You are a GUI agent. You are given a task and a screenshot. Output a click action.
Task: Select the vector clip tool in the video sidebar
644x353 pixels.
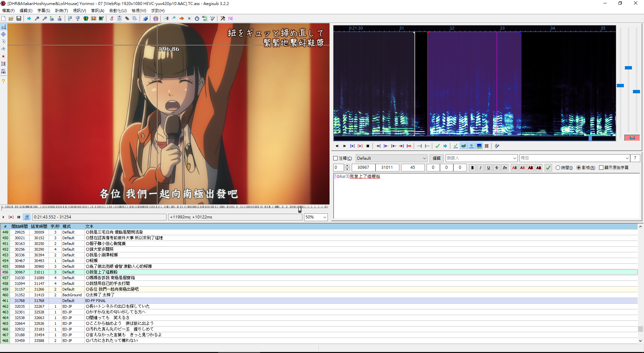3,71
